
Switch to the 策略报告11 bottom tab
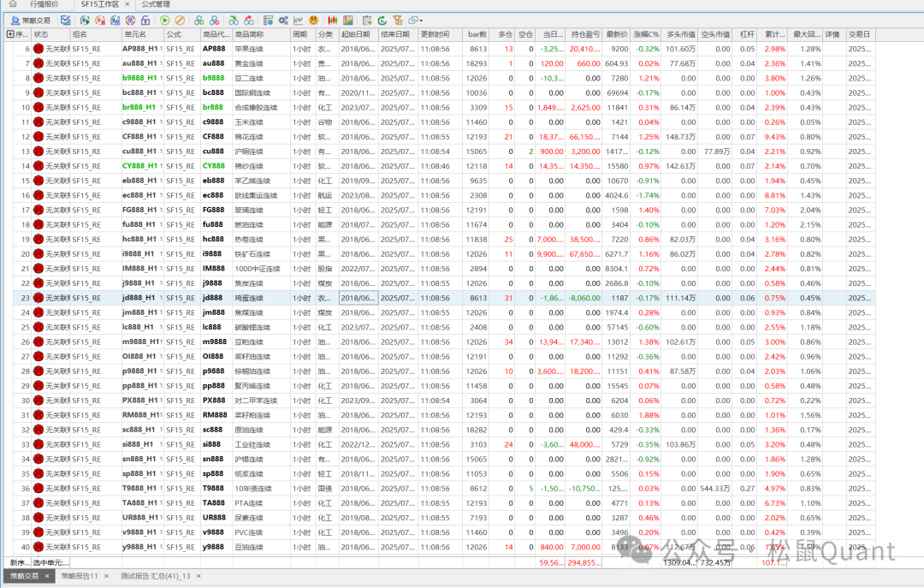pyautogui.click(x=79, y=576)
